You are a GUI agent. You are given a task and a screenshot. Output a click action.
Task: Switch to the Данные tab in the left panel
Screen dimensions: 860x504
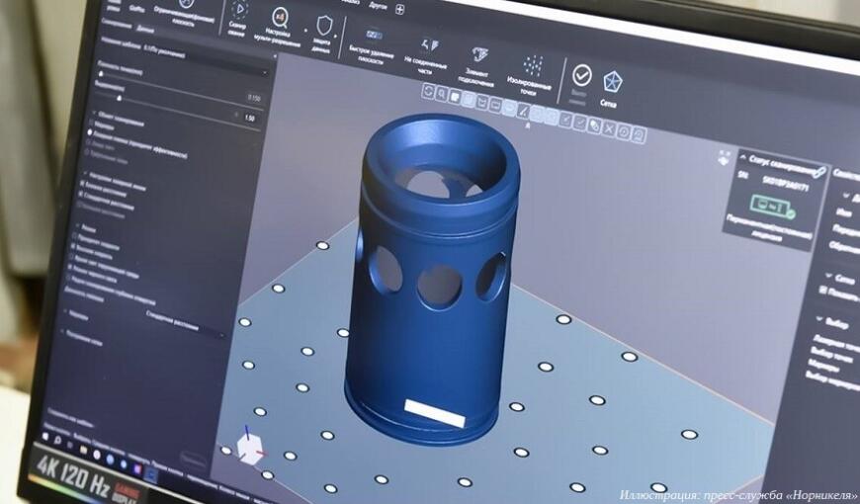tap(145, 29)
